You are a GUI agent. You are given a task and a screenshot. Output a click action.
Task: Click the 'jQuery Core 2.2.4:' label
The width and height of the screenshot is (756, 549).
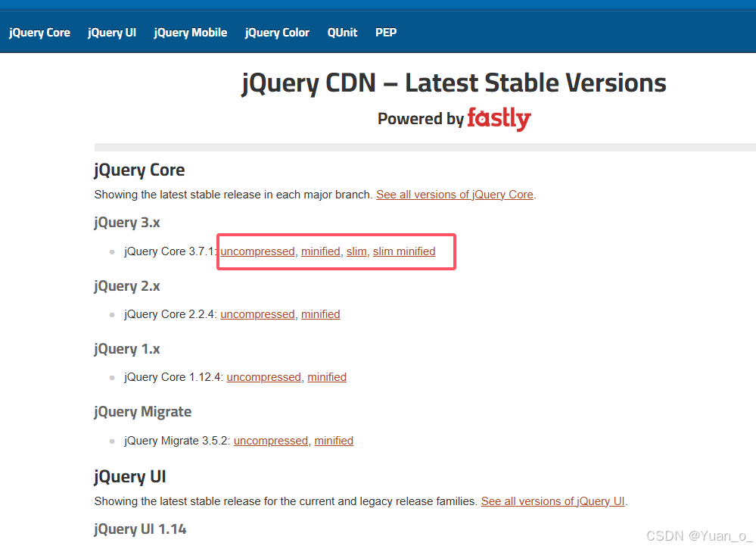tap(170, 314)
